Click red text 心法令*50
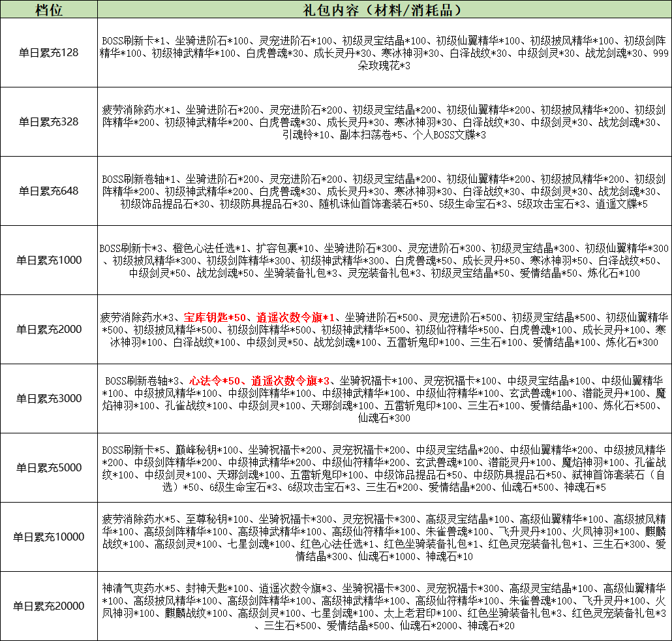The image size is (672, 641). [x=214, y=381]
